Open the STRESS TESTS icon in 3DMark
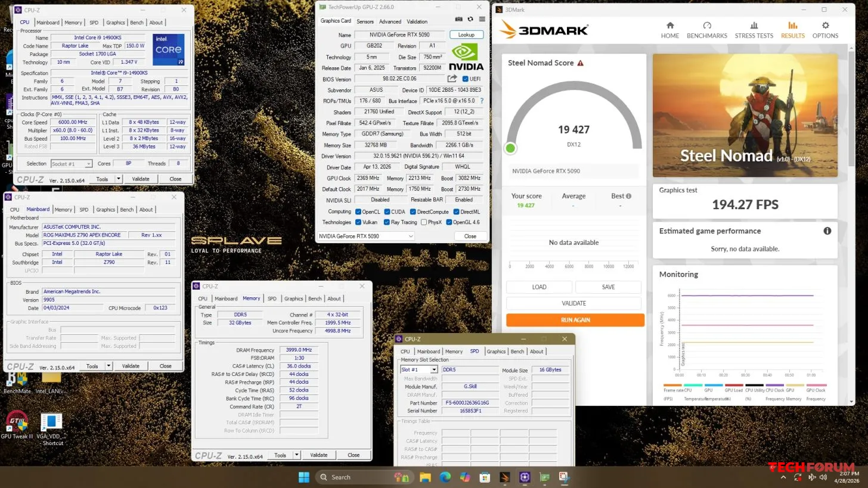 [754, 26]
